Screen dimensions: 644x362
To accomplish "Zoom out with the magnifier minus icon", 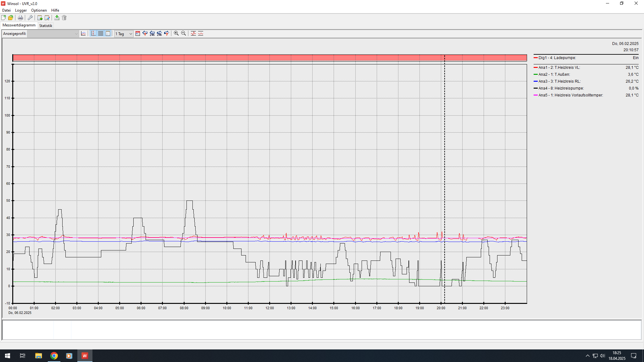I will coord(184,34).
